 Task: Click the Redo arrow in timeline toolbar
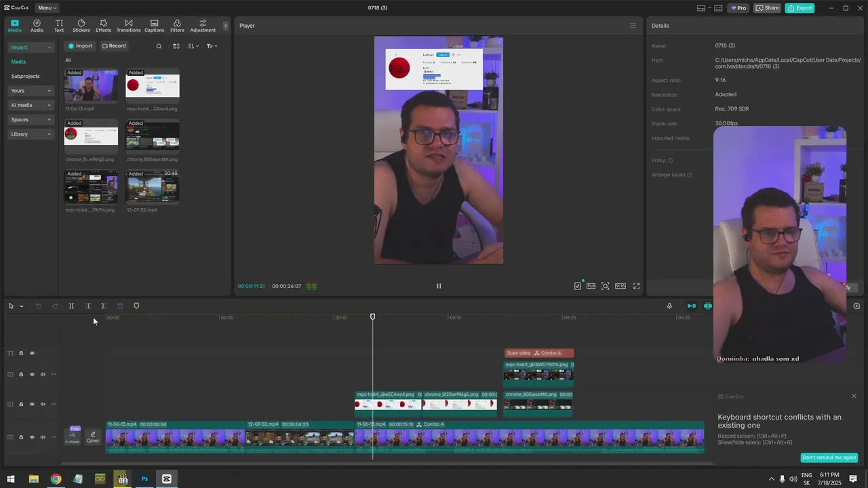click(55, 306)
